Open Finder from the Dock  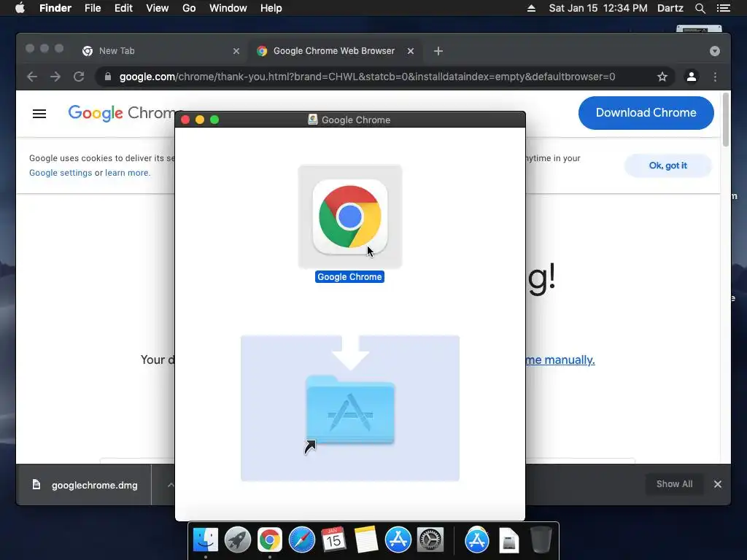(206, 540)
